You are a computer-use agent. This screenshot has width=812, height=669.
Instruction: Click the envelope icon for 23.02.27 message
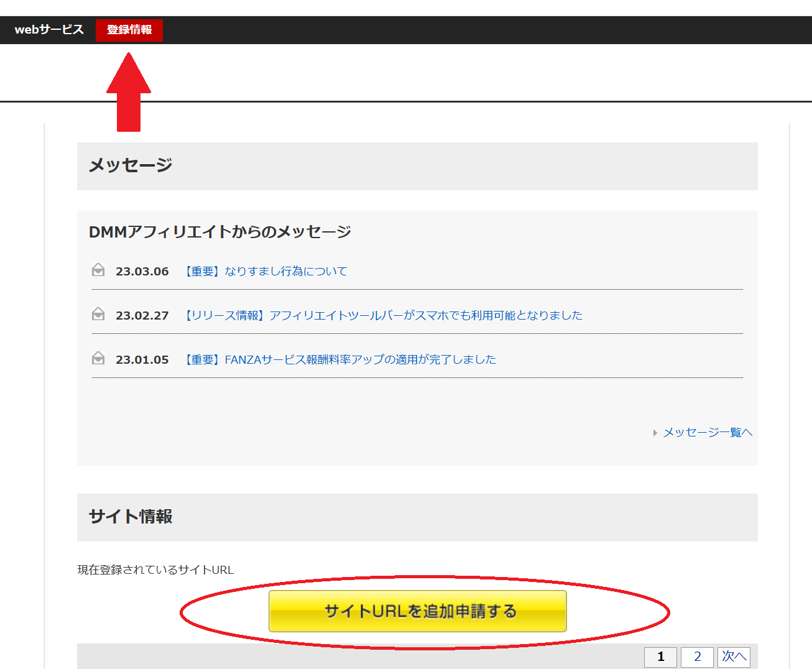(x=98, y=314)
